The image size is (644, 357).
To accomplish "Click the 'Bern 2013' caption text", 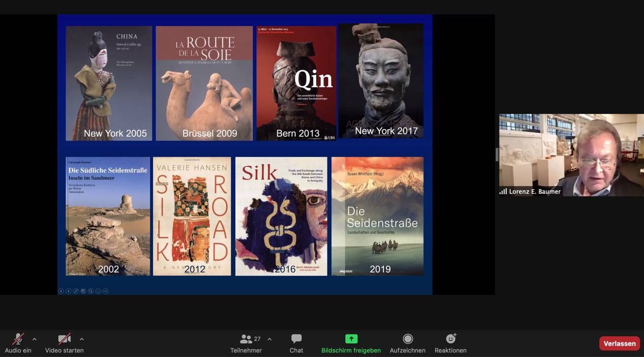I will (x=298, y=133).
